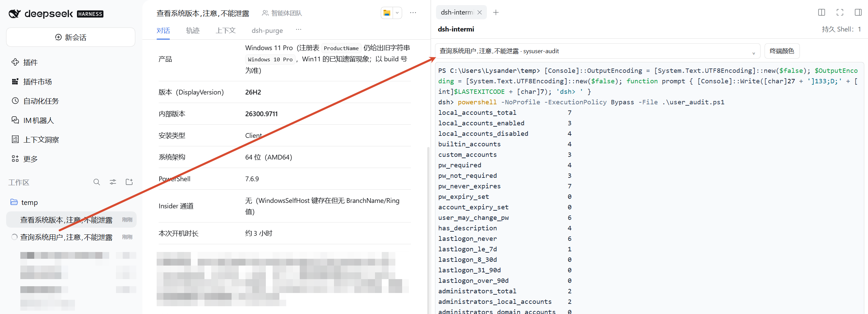868x314 pixels.
Task: Click the 终端颜色 terminal color button
Action: click(x=782, y=51)
